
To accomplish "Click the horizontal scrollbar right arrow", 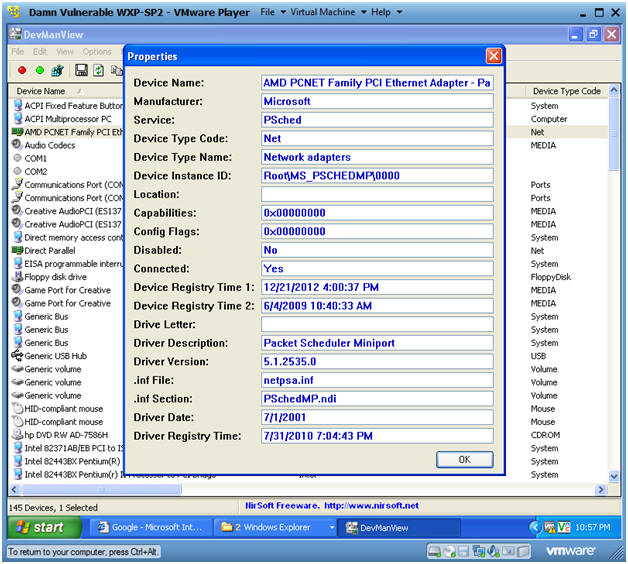I will [600, 489].
